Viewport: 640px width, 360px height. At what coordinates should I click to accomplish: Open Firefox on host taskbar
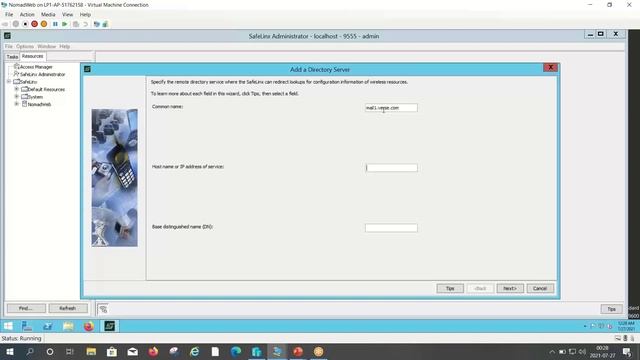[153, 351]
